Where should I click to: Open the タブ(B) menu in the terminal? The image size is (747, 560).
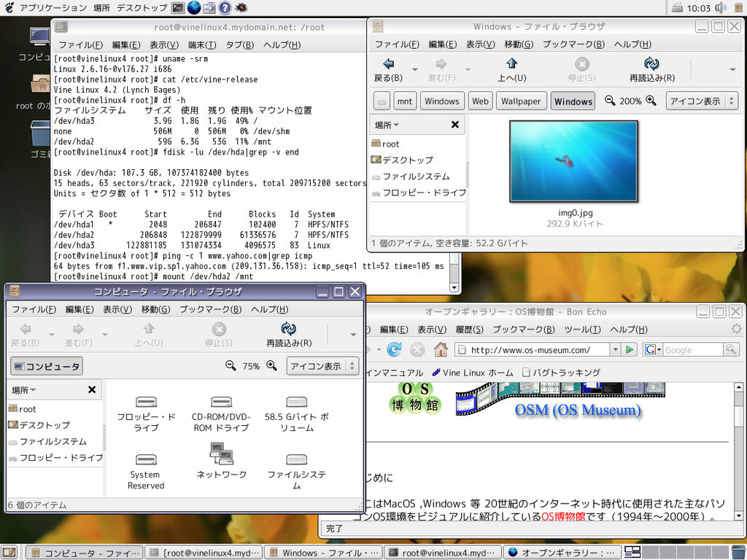239,44
